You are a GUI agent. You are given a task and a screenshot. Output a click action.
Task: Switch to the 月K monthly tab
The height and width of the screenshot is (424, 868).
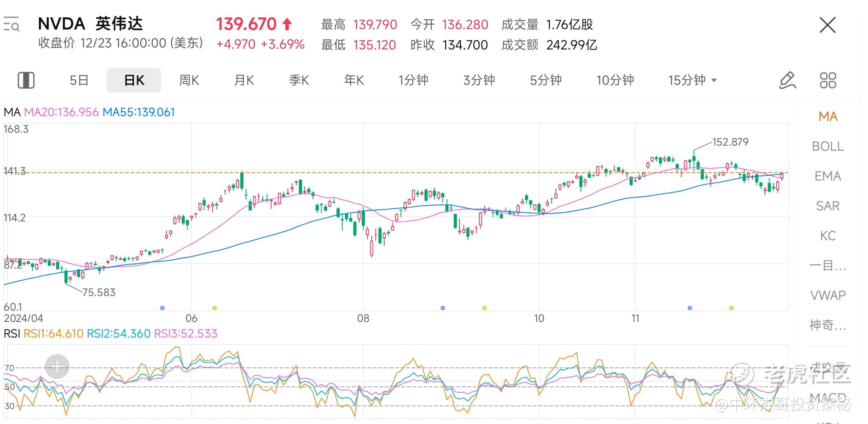click(x=244, y=80)
